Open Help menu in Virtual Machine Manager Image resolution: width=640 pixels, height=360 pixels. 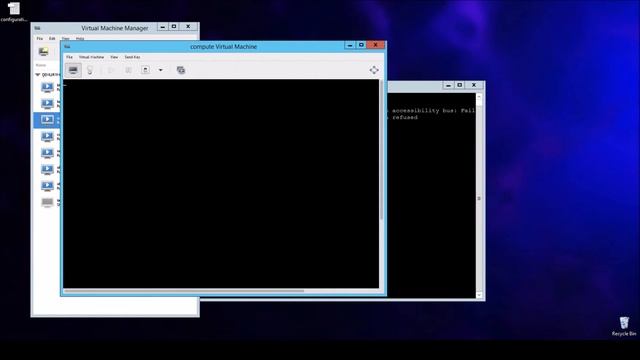coord(80,38)
